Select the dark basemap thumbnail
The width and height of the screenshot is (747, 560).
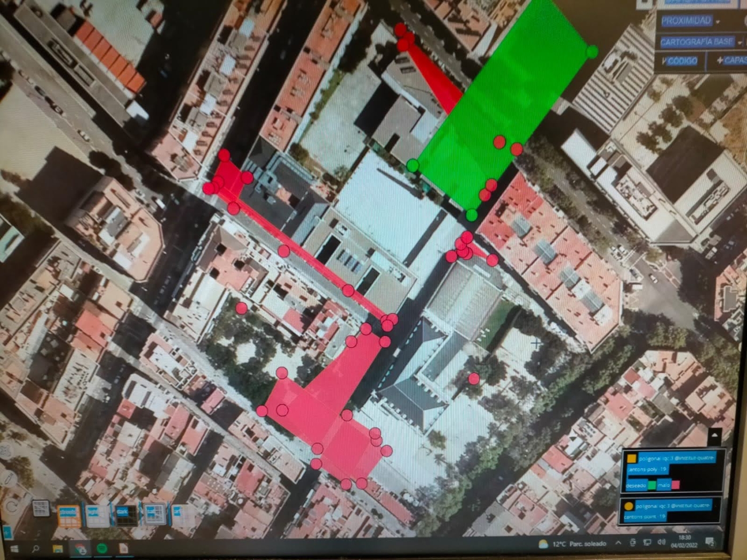pos(126,515)
